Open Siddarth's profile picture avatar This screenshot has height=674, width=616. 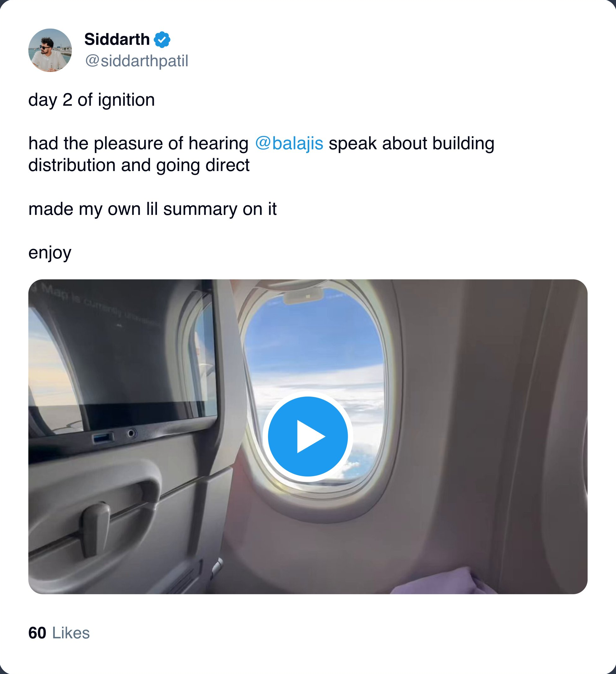tap(50, 50)
